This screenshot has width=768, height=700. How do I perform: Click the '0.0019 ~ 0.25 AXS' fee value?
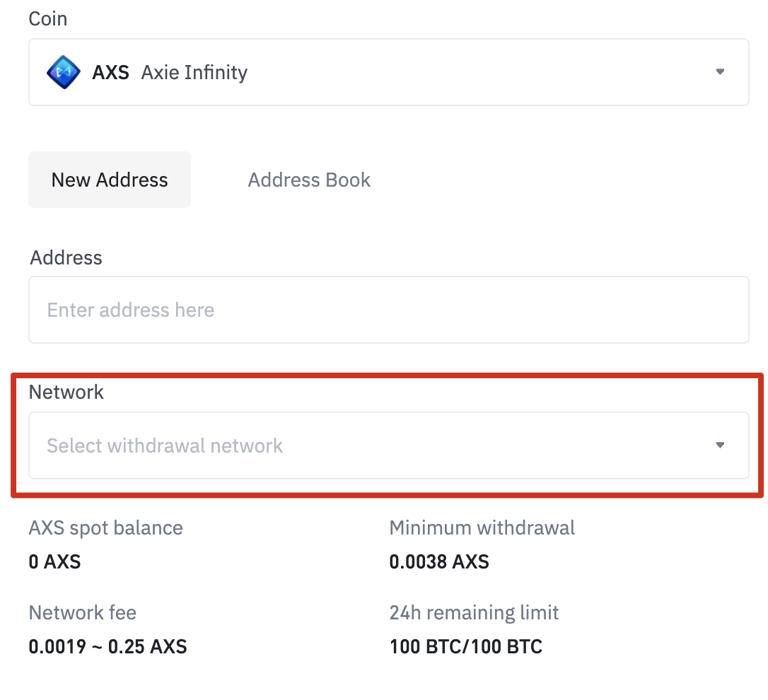[107, 646]
